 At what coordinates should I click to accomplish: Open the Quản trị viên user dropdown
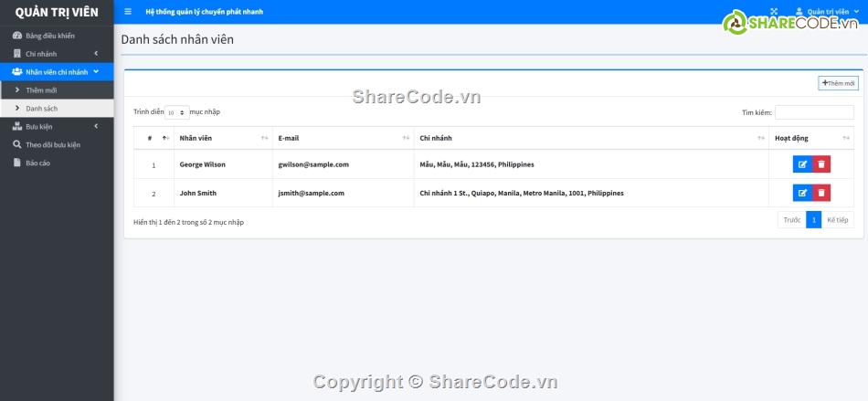(827, 12)
